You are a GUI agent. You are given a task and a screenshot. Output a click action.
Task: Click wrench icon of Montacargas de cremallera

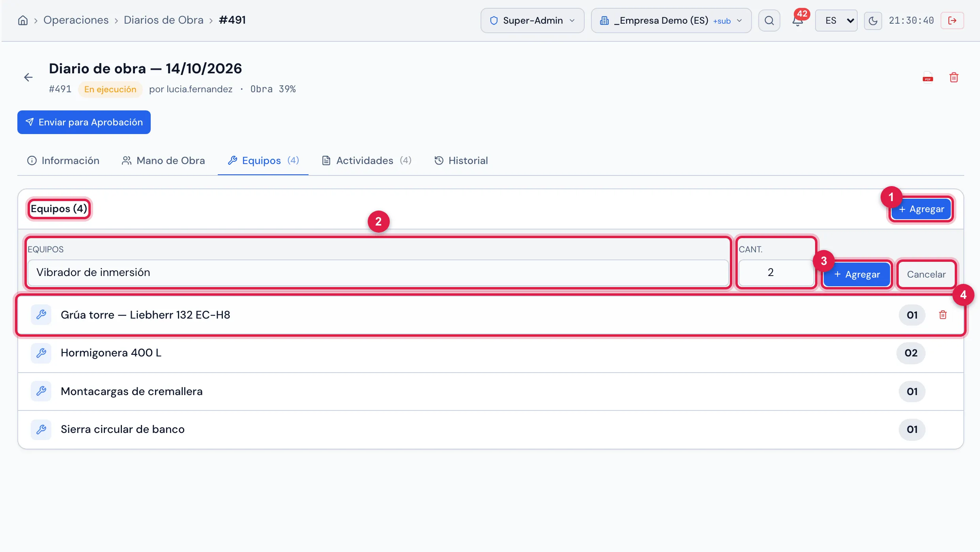41,391
